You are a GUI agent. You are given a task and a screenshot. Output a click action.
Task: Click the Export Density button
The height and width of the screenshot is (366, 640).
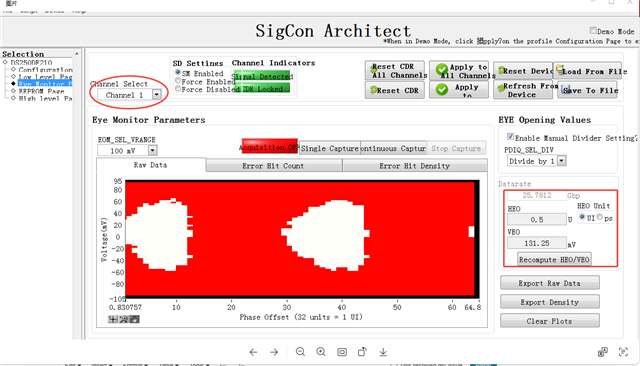pyautogui.click(x=550, y=302)
